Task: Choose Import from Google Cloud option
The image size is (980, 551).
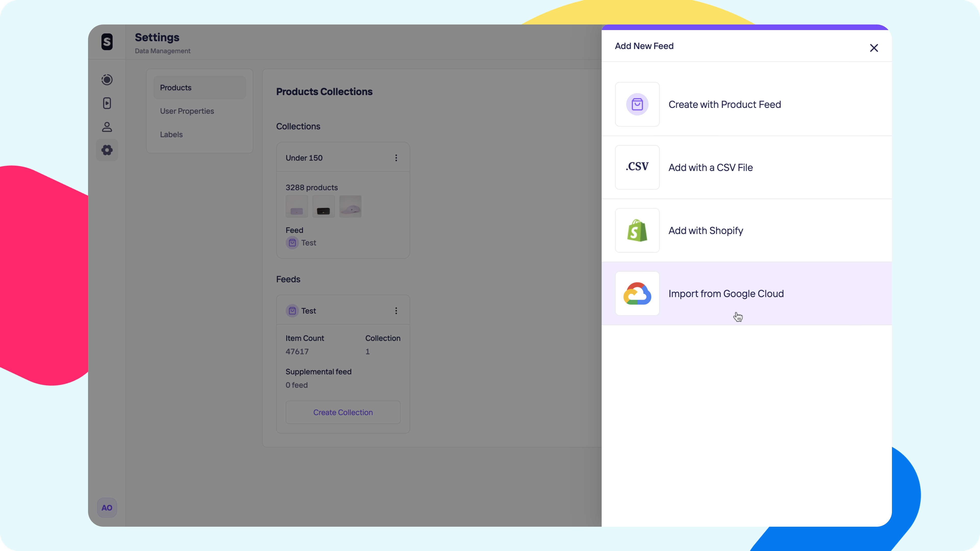Action: [x=726, y=294]
